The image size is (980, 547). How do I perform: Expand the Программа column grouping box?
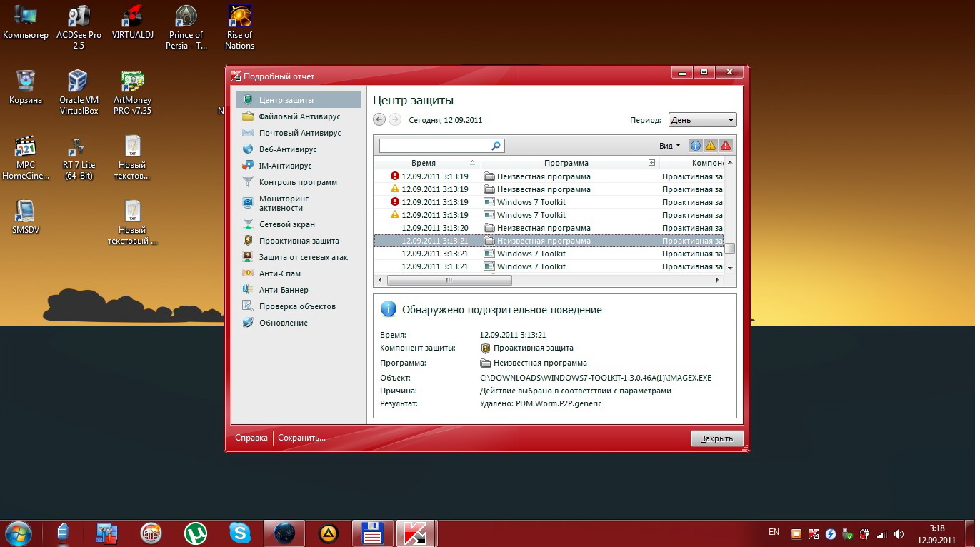(651, 163)
